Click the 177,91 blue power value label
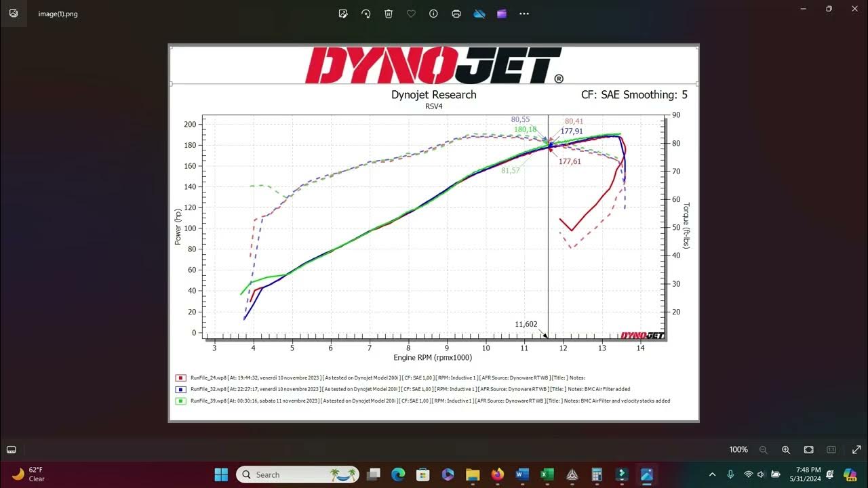 572,131
